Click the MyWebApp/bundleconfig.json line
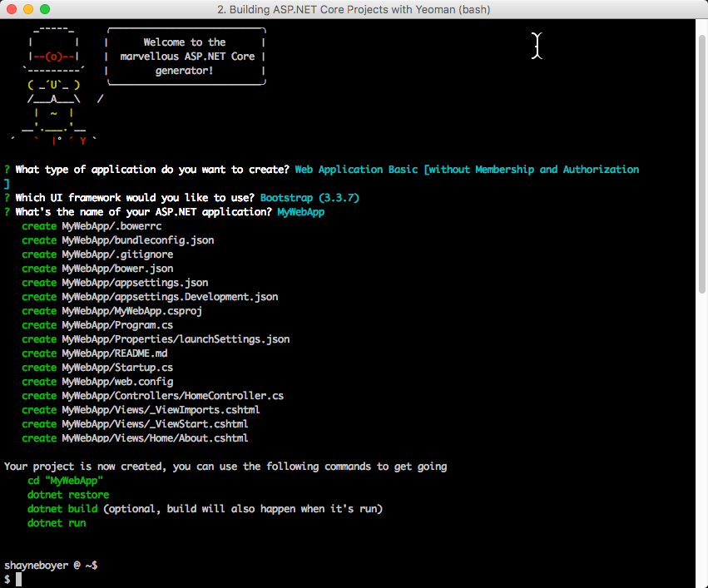Image resolution: width=708 pixels, height=588 pixels. pyautogui.click(x=118, y=240)
